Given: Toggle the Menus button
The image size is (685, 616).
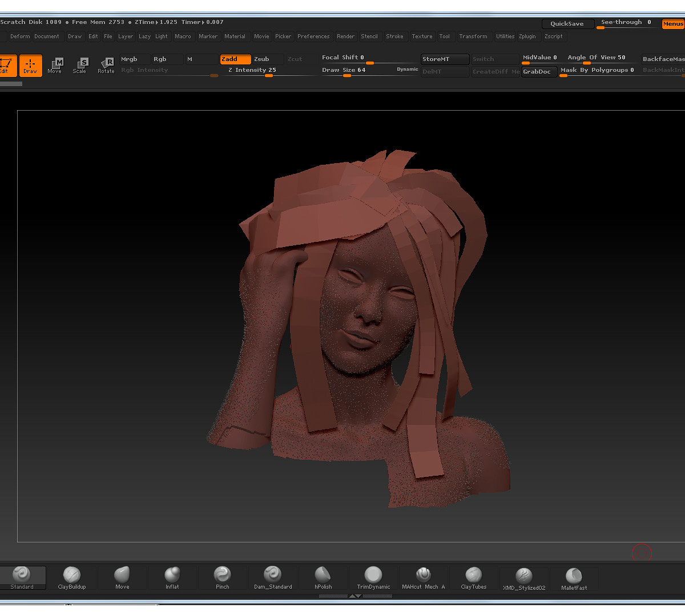Looking at the screenshot, I should click(x=673, y=24).
